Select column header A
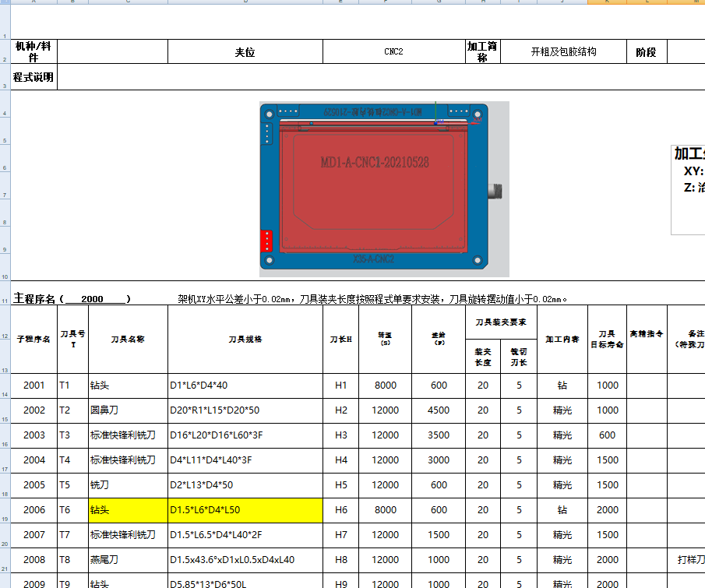 (33, 4)
